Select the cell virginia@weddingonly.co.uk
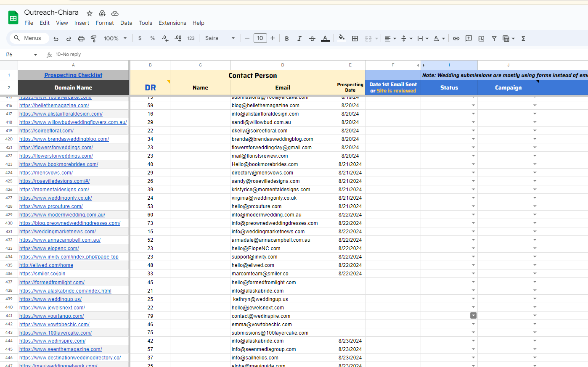The width and height of the screenshot is (588, 367). pyautogui.click(x=283, y=198)
